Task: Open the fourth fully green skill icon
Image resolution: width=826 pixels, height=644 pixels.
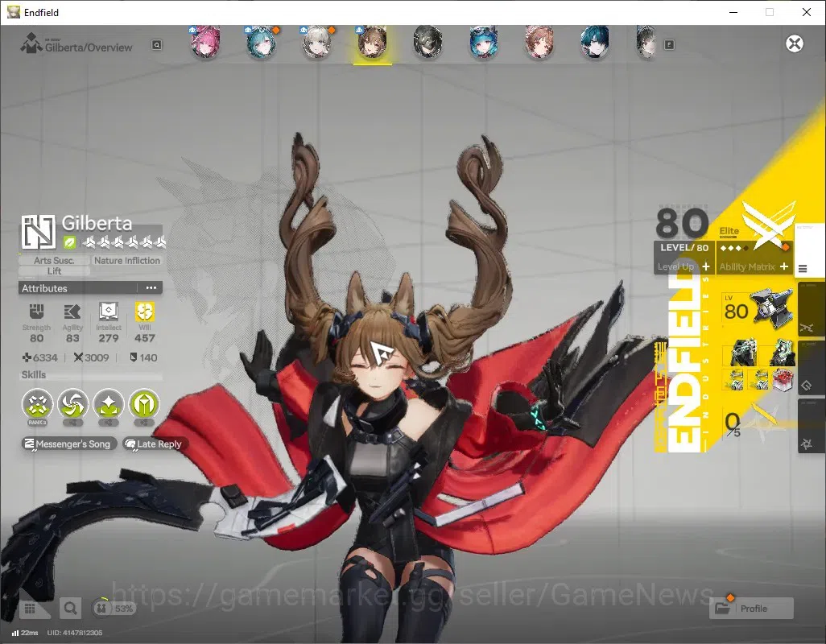Action: coord(144,404)
